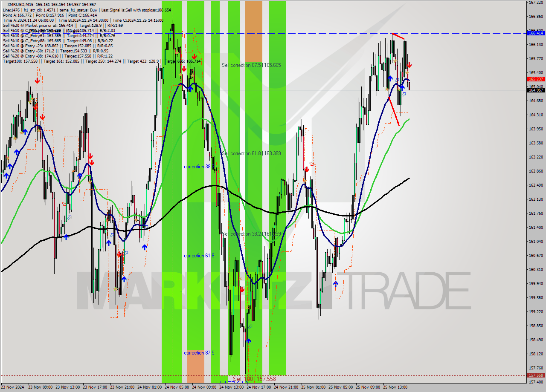Click the 'Sell %10 @ C_Entry88: 165.665' line

pyautogui.click(x=58, y=40)
